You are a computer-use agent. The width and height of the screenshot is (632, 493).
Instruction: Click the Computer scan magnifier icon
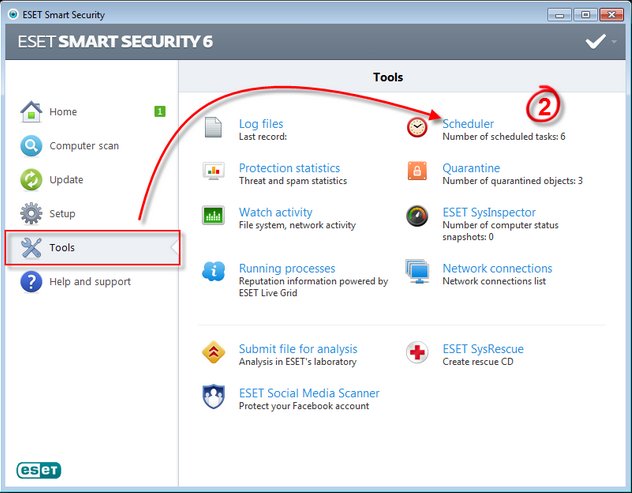click(31, 146)
